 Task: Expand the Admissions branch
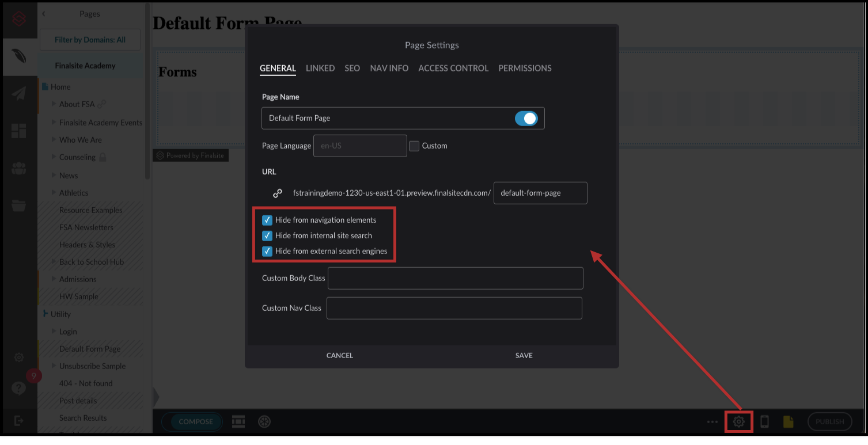click(x=54, y=279)
